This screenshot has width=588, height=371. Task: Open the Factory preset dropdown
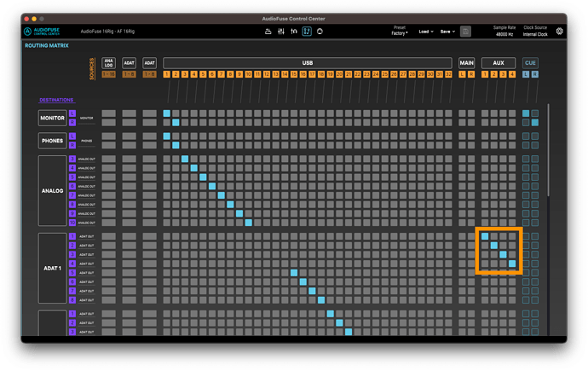(x=400, y=33)
